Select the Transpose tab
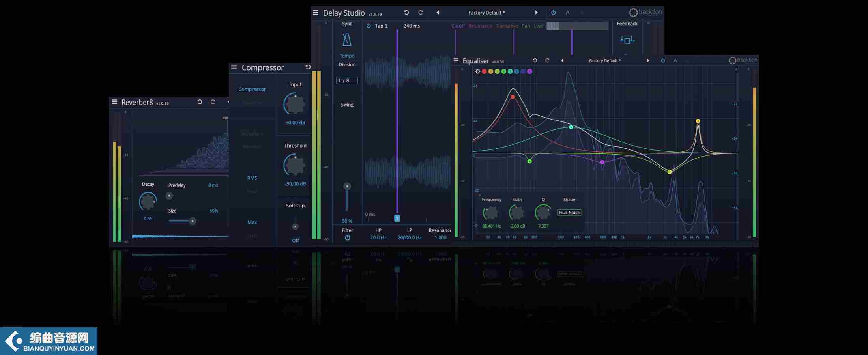868x355 pixels. coord(507,26)
